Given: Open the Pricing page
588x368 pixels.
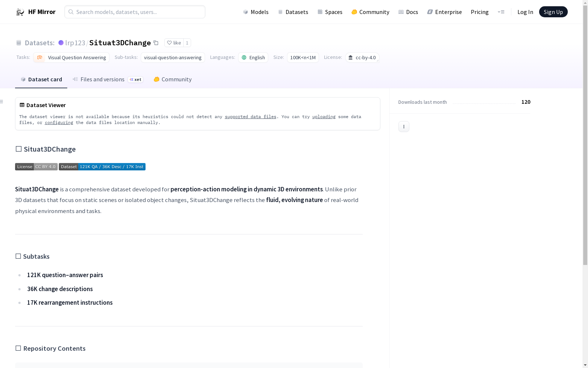Looking at the screenshot, I should point(480,12).
